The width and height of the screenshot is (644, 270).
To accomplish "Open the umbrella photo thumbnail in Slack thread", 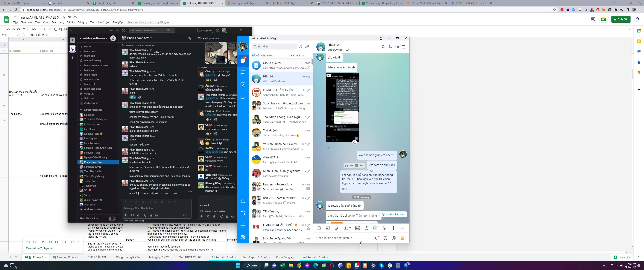I will 216,53.
